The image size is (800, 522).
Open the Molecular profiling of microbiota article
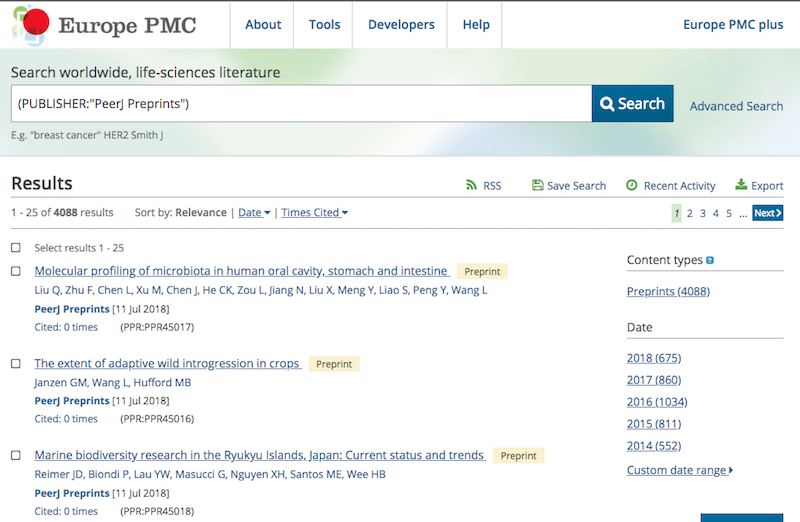tap(242, 271)
